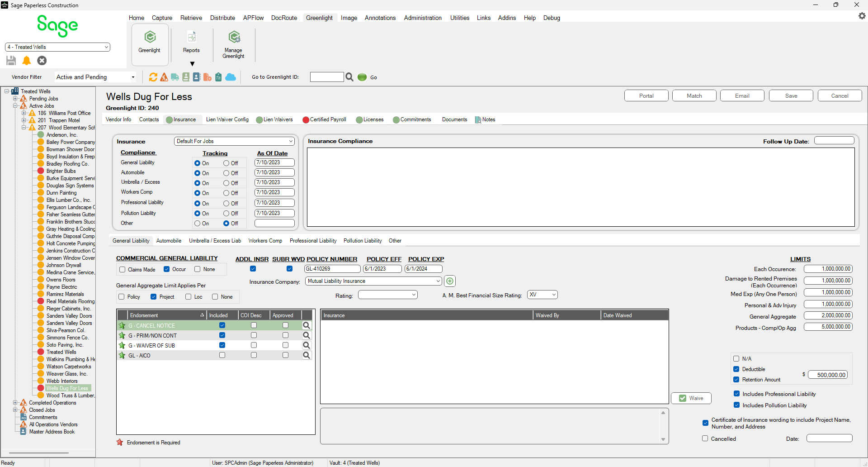
Task: Click the Follow Up Date field
Action: (834, 141)
